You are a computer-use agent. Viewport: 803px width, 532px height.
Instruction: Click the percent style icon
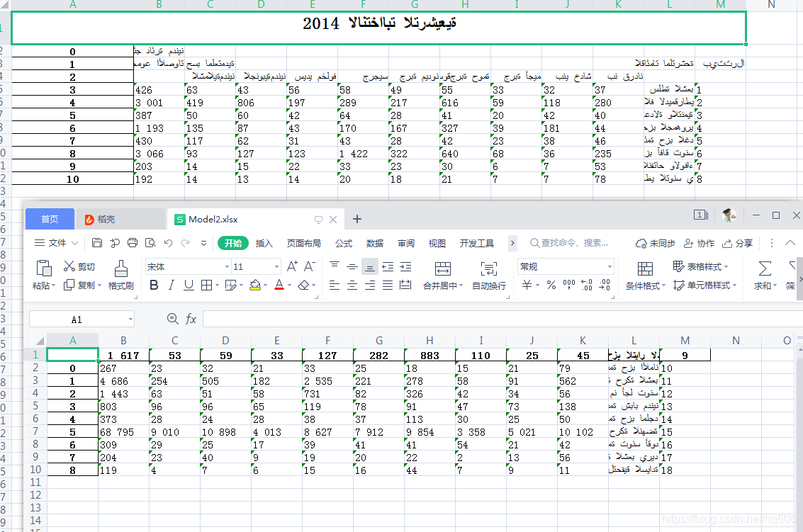[551, 285]
